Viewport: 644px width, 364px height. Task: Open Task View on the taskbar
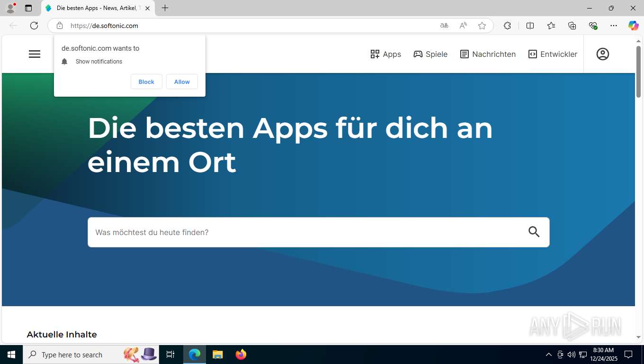[170, 355]
